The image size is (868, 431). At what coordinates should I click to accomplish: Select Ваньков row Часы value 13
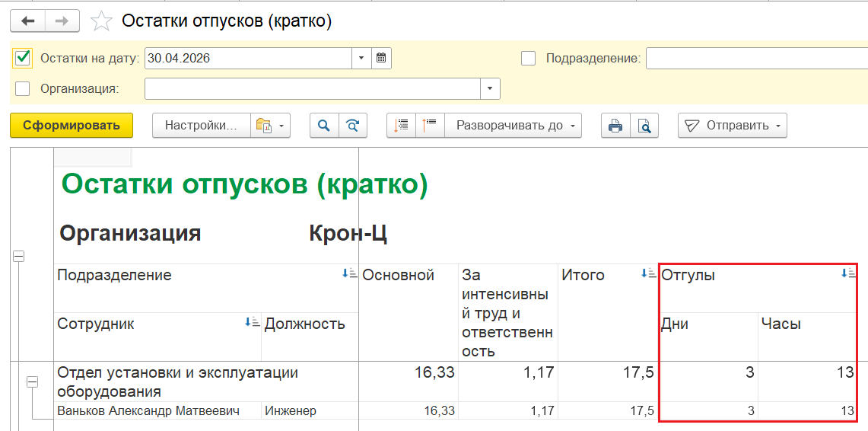(808, 411)
